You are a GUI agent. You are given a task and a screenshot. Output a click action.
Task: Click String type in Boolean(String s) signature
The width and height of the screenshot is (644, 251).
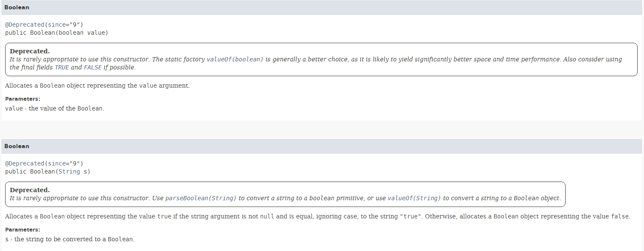coord(69,171)
